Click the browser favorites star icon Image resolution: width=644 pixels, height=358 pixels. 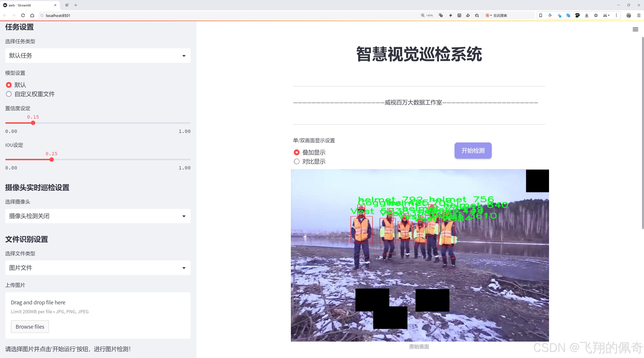(596, 15)
